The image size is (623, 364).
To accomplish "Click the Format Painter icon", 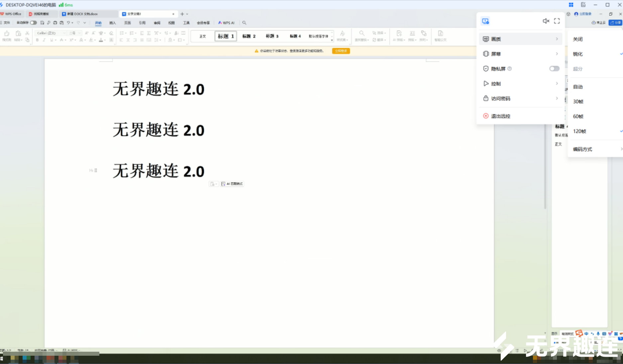I will tap(7, 34).
